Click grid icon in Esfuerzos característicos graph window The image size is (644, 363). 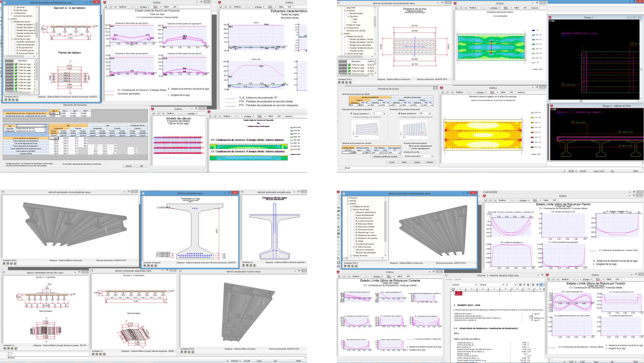pyautogui.click(x=270, y=7)
